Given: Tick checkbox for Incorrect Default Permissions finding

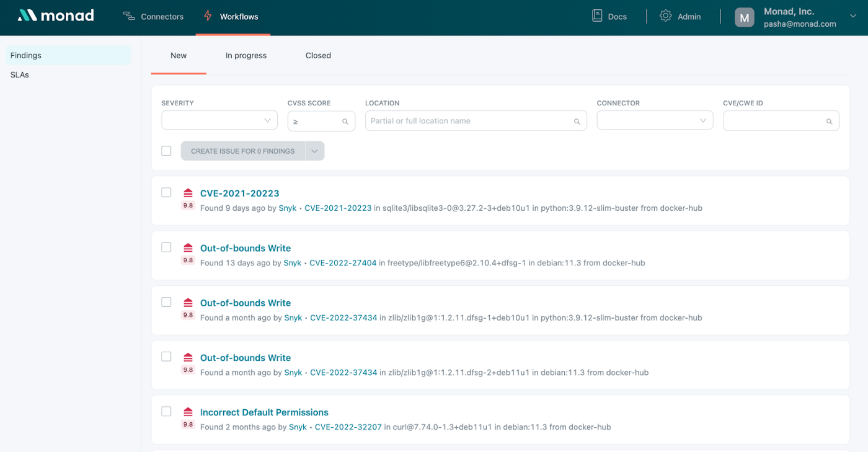Looking at the screenshot, I should (x=166, y=411).
